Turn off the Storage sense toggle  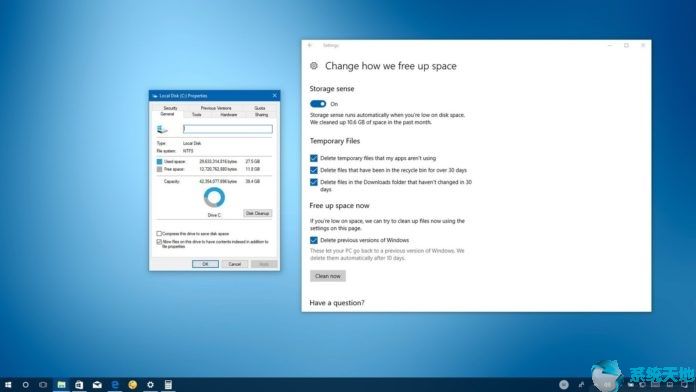tap(318, 104)
